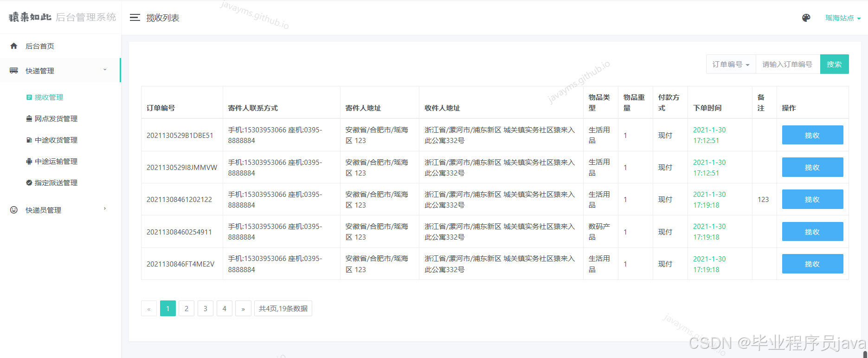The image size is (868, 358).
Task: Go to pagination page 3
Action: pos(206,308)
